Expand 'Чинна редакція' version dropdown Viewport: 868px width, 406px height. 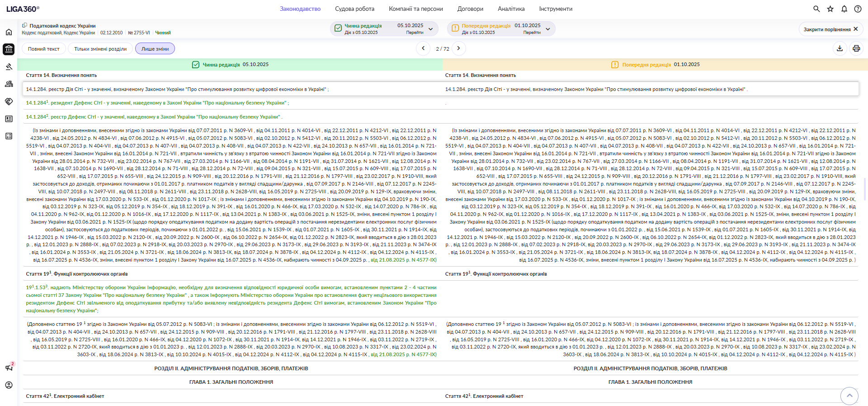click(431, 29)
